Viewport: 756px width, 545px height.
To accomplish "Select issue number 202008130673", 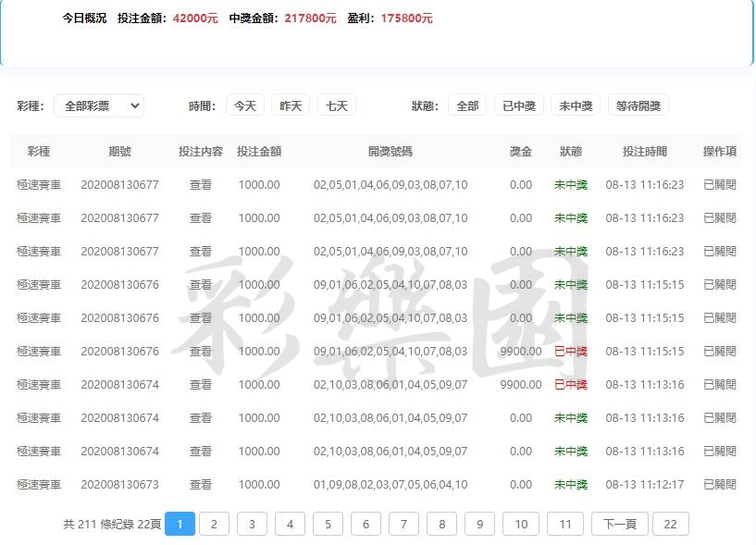I will coord(119,484).
